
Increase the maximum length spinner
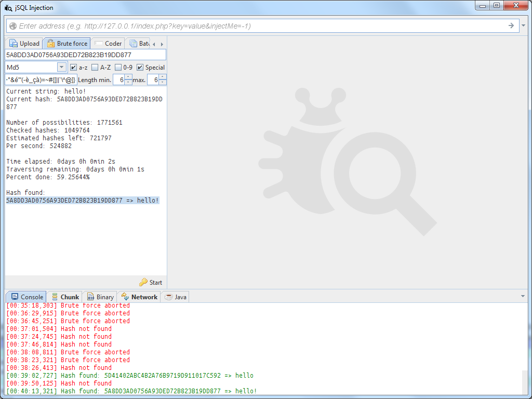pyautogui.click(x=162, y=77)
